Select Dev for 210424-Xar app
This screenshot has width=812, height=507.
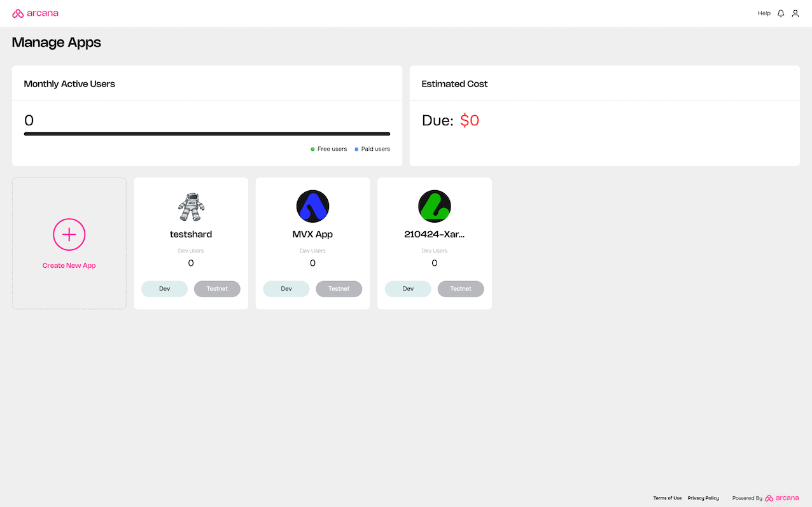pos(408,289)
